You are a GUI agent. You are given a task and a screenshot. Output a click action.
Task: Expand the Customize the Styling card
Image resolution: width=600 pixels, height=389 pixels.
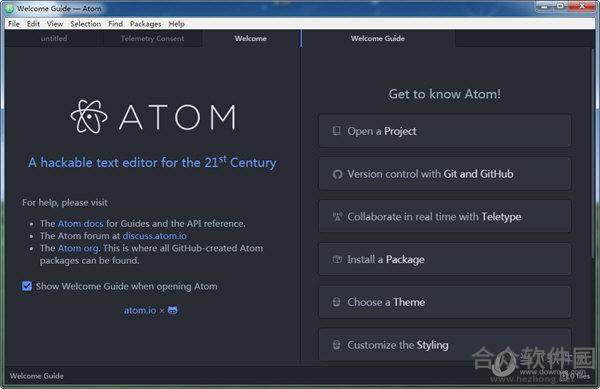point(445,344)
